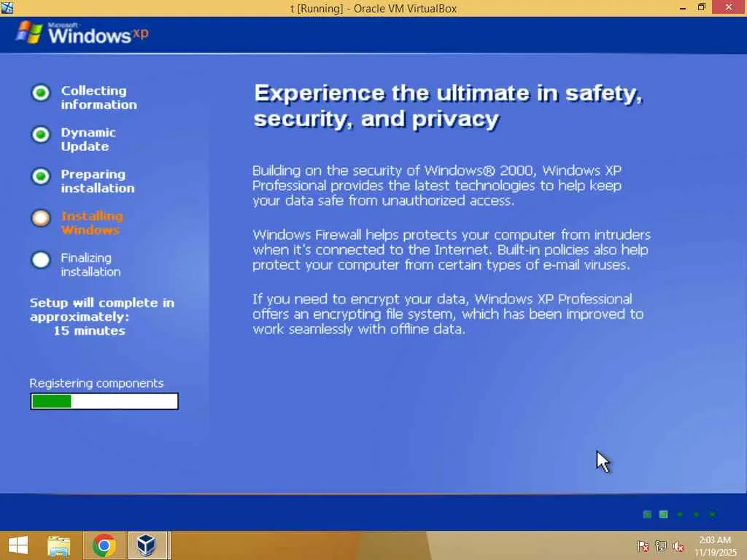Open the Windows Start button
This screenshot has width=747, height=560.
(18, 545)
